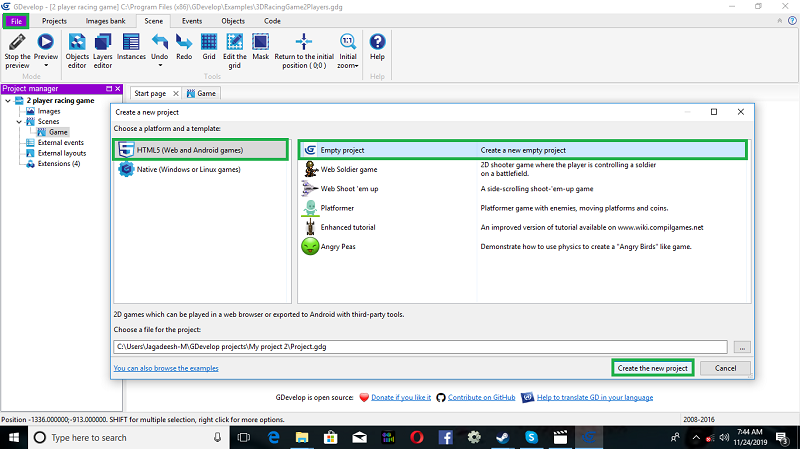Collapse the Scenes tree node
Viewport: 800px width, 449px height.
click(x=19, y=122)
